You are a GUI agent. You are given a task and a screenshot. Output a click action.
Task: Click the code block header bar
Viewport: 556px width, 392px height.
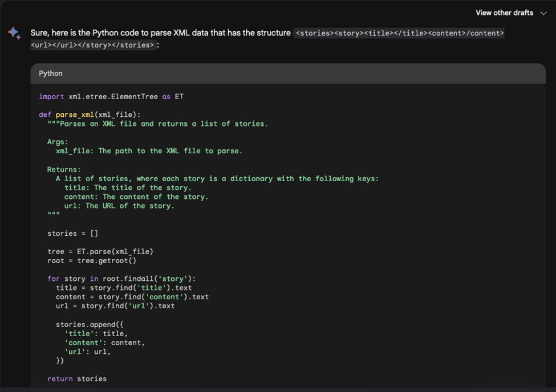285,73
